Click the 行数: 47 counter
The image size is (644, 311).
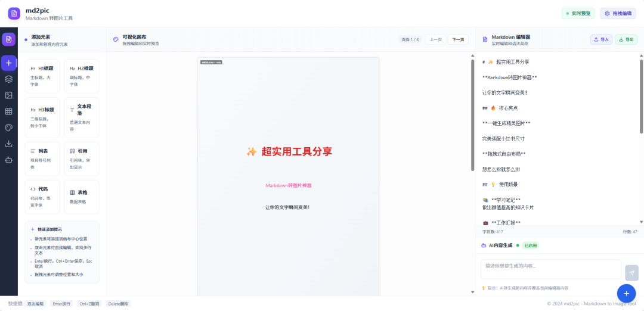point(630,232)
